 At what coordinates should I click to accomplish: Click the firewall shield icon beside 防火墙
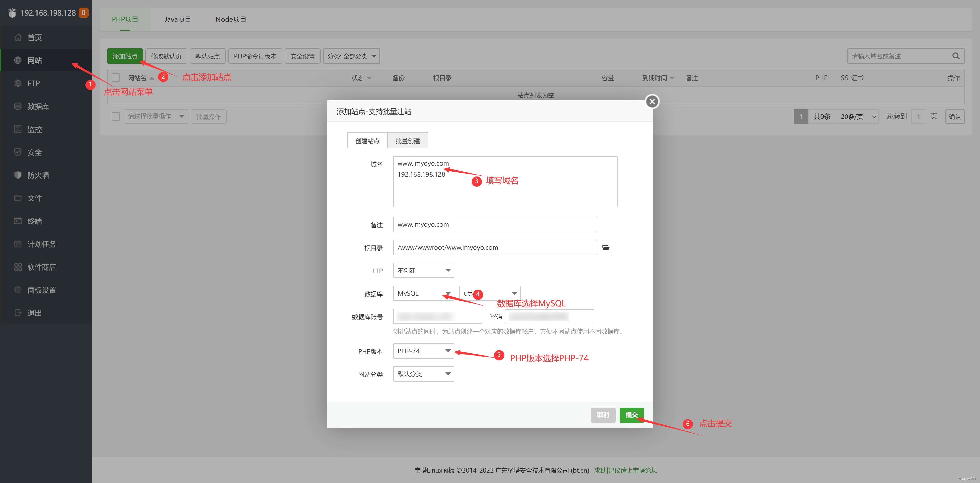click(18, 175)
